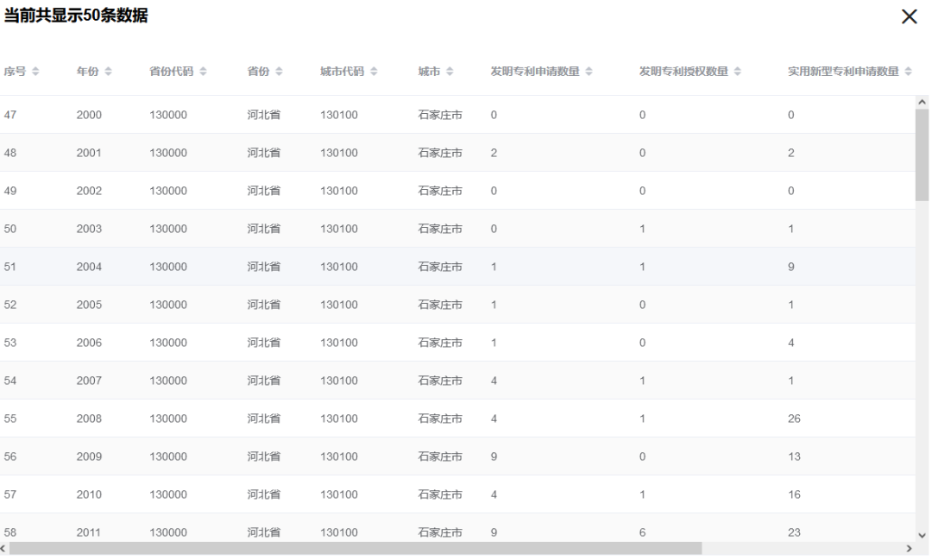Click year 2003 cell
This screenshot has width=932, height=560.
pos(89,229)
